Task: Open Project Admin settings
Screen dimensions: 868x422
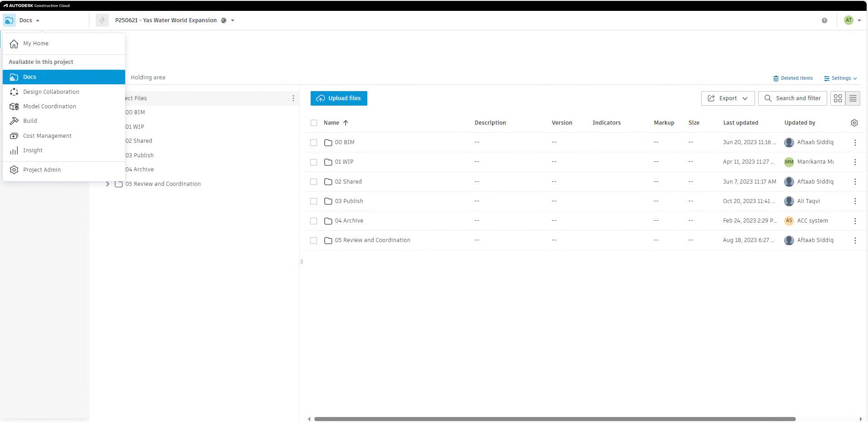Action: 63,170
